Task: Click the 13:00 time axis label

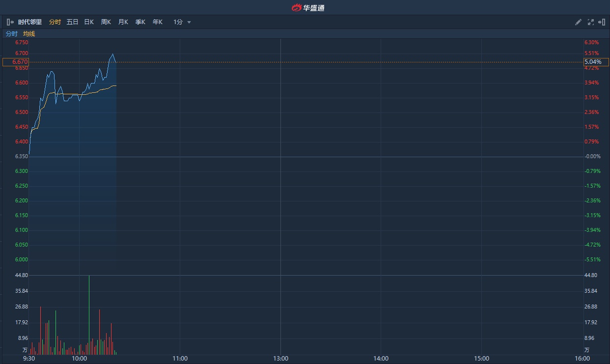Action: (280, 359)
